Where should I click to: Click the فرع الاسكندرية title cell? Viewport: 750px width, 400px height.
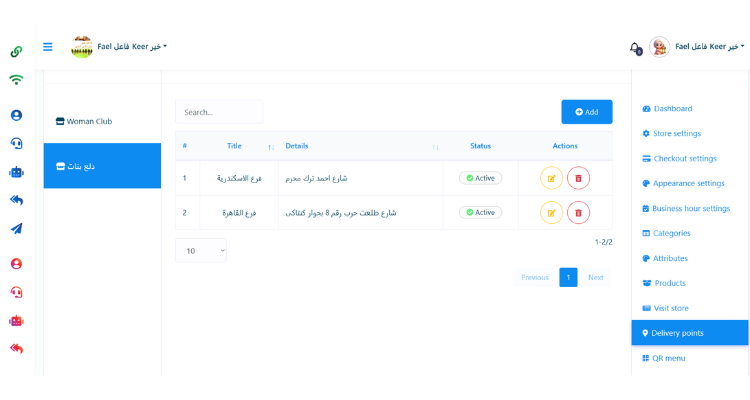pyautogui.click(x=239, y=178)
